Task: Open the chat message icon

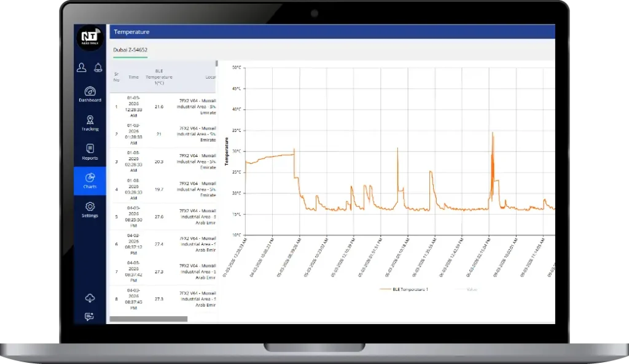Action: (x=90, y=317)
